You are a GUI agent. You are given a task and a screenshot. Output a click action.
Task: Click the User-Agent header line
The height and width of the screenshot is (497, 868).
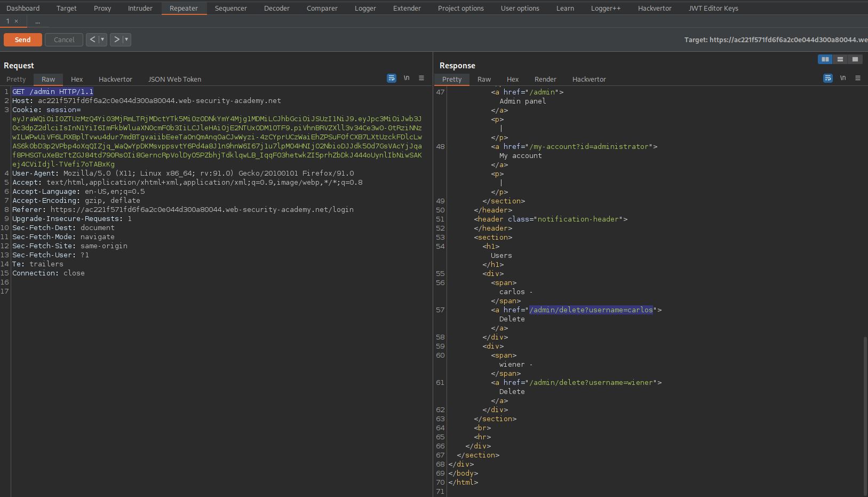click(x=183, y=173)
